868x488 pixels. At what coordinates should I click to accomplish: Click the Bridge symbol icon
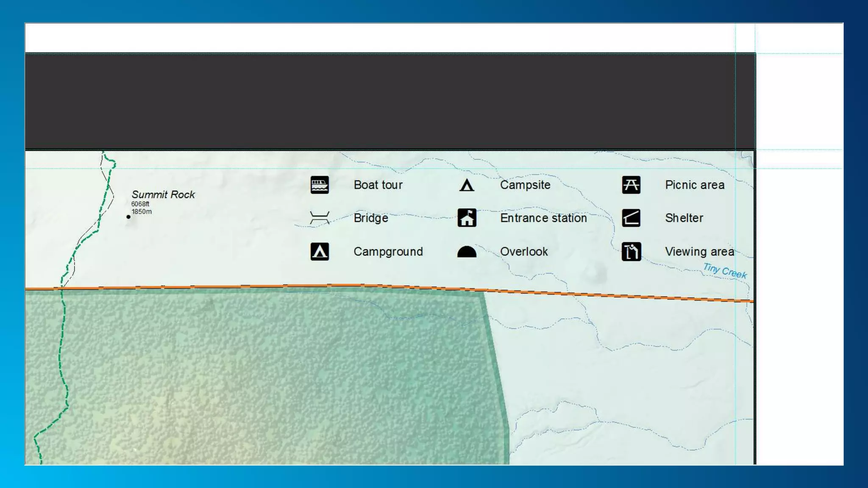pos(320,218)
